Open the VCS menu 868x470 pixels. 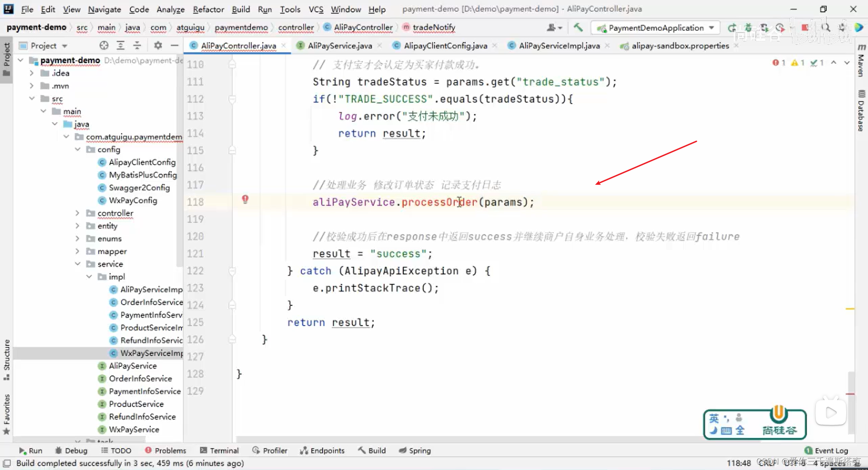(316, 9)
